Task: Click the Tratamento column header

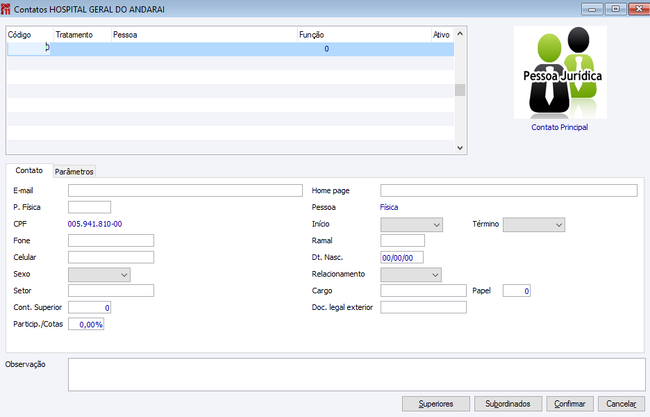Action: (x=83, y=35)
